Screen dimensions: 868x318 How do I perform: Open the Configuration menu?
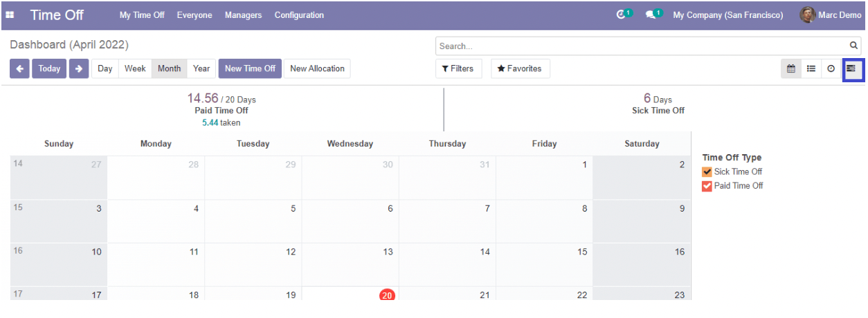(299, 15)
